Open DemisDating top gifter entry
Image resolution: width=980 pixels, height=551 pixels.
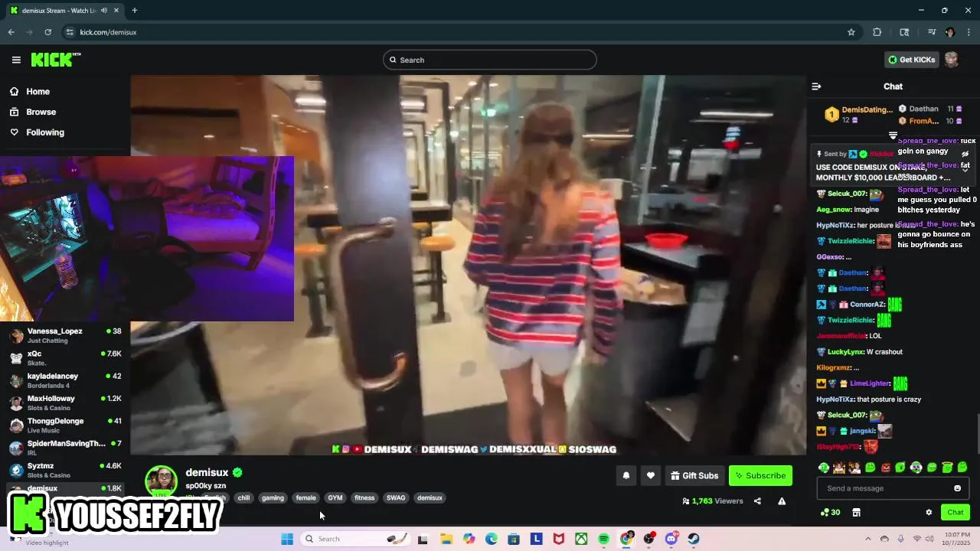coord(859,115)
